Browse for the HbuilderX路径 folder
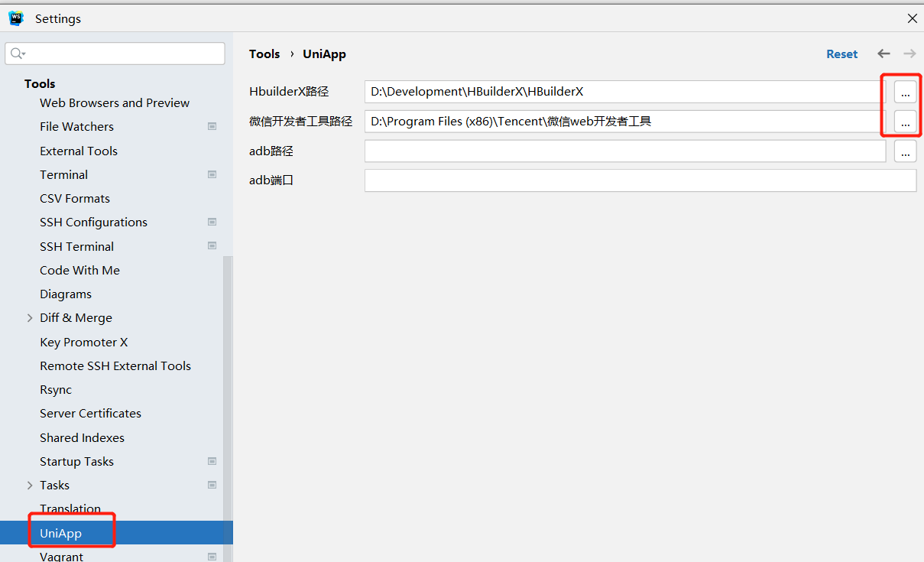924x562 pixels. 905,92
